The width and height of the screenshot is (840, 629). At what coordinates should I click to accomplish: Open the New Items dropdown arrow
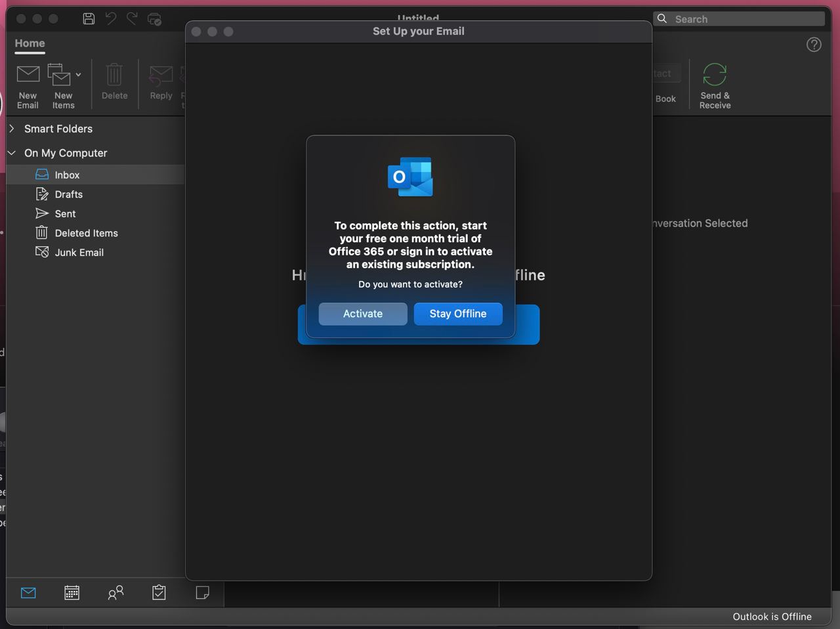click(78, 75)
